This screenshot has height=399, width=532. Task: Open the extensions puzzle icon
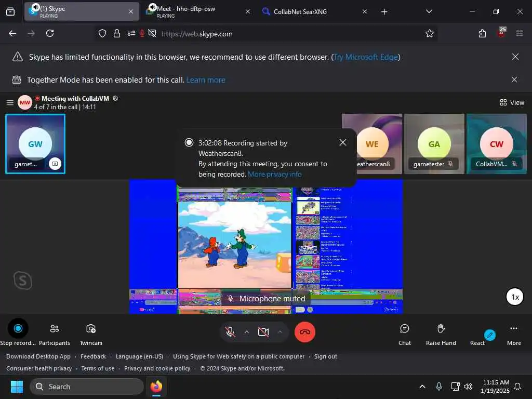(482, 33)
